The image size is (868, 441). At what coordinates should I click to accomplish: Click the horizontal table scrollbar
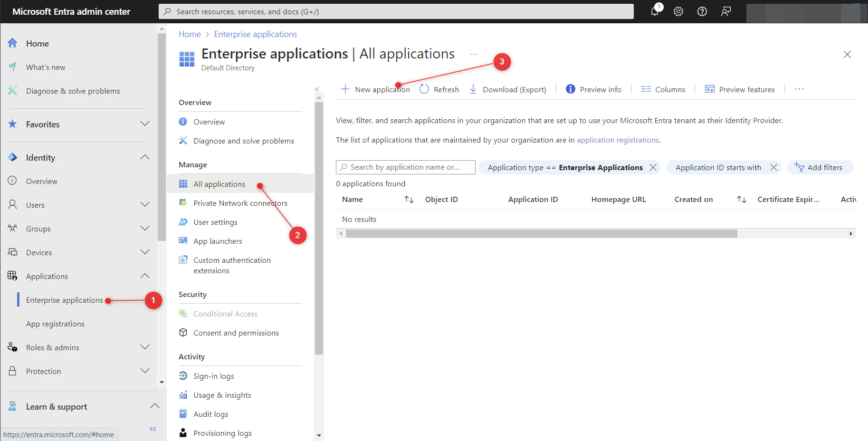[x=542, y=233]
